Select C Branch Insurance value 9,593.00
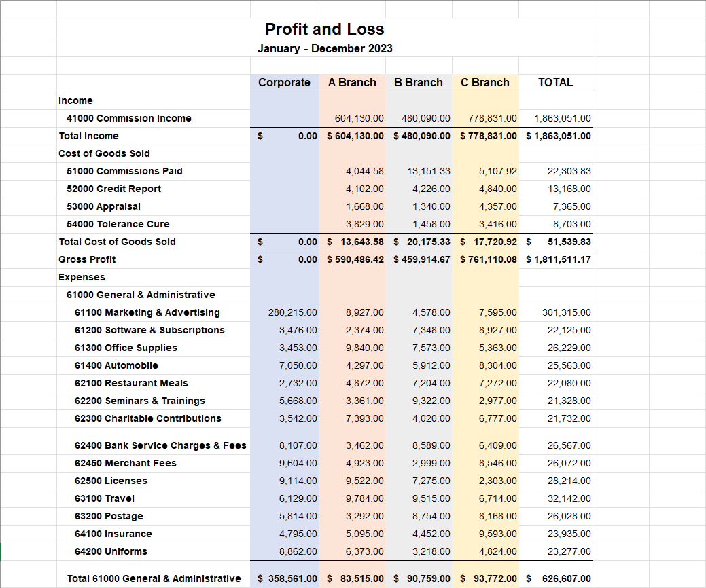The image size is (706, 588). click(497, 534)
